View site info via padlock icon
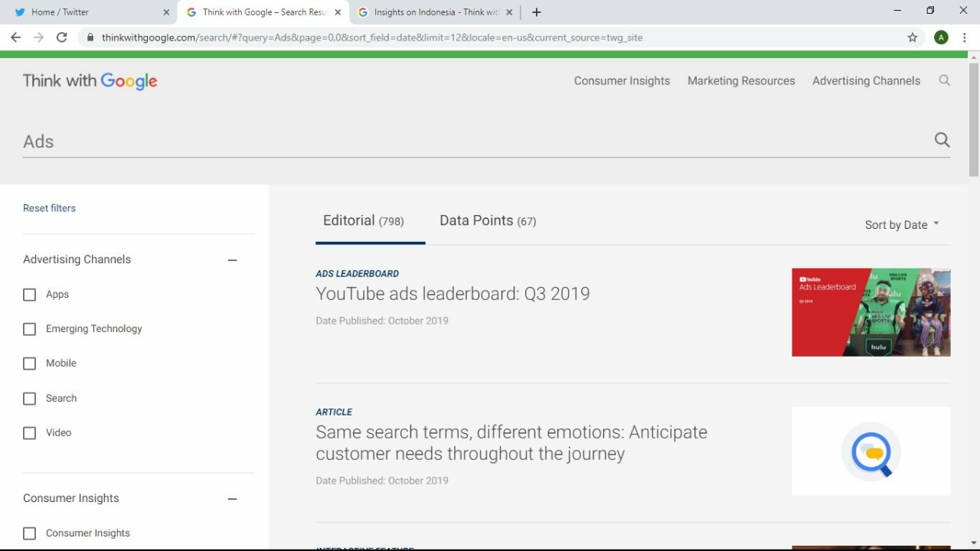Screen dimensions: 980x551 pyautogui.click(x=90, y=37)
